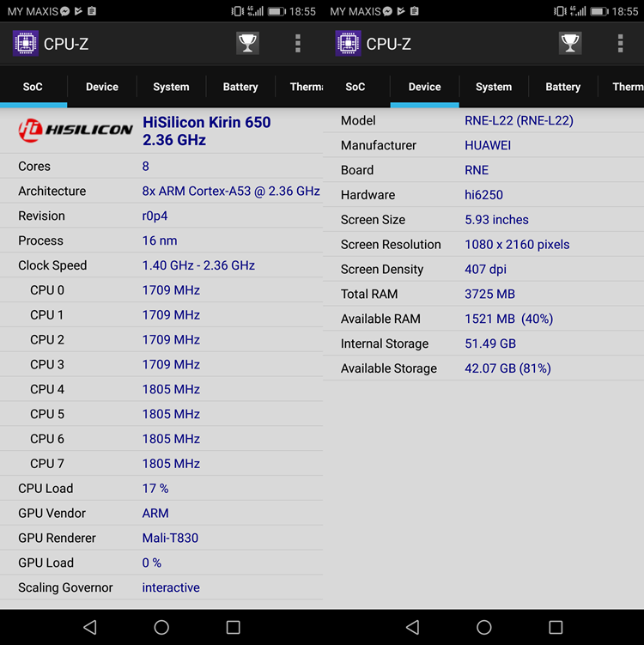Tap the Recents square button in the right screen
The image size is (644, 645).
click(556, 627)
